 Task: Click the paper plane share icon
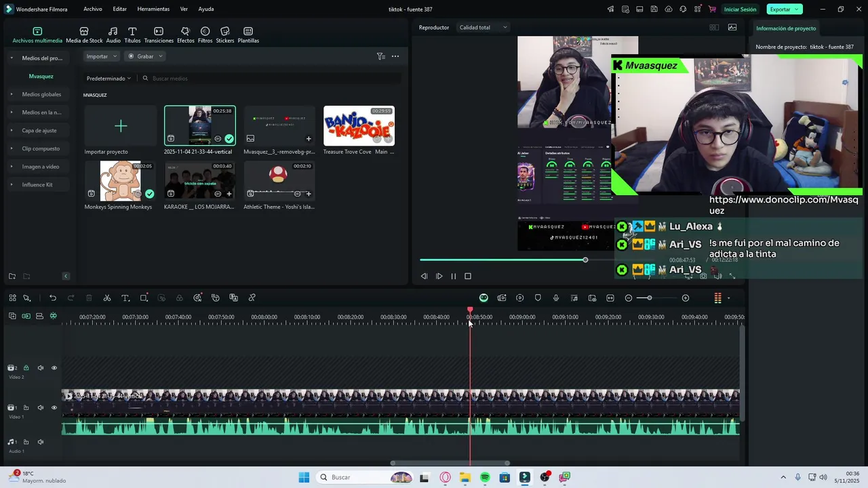pyautogui.click(x=610, y=9)
